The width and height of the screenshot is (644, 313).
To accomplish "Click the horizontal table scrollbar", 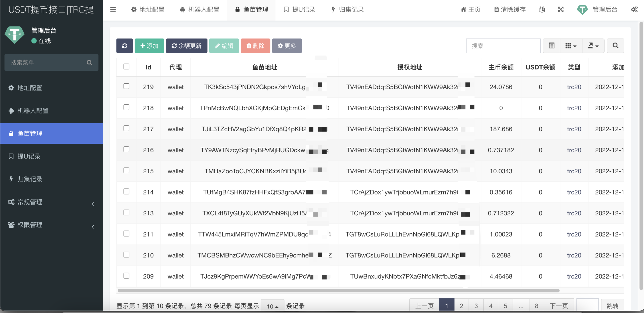I will [x=338, y=291].
